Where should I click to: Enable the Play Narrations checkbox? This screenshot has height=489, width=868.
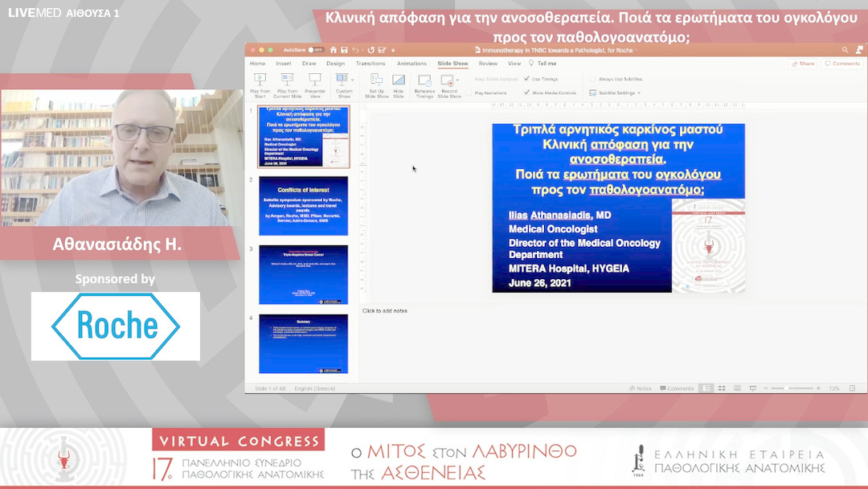[469, 92]
